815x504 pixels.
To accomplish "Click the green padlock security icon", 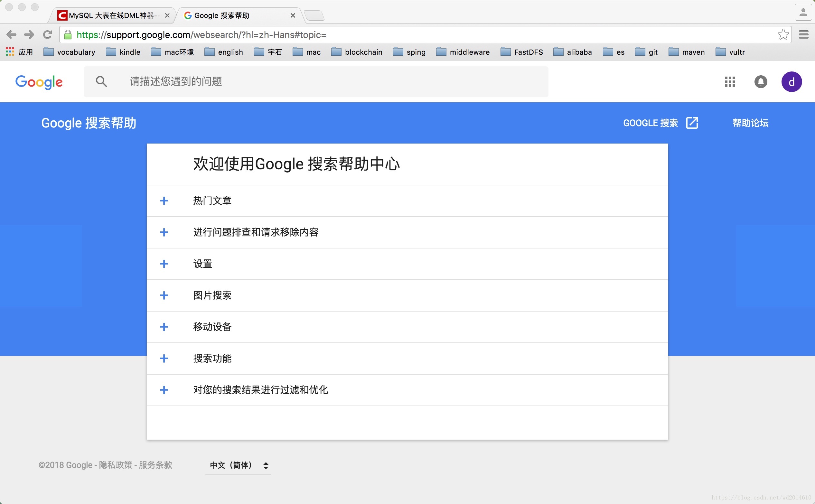I will [x=68, y=35].
